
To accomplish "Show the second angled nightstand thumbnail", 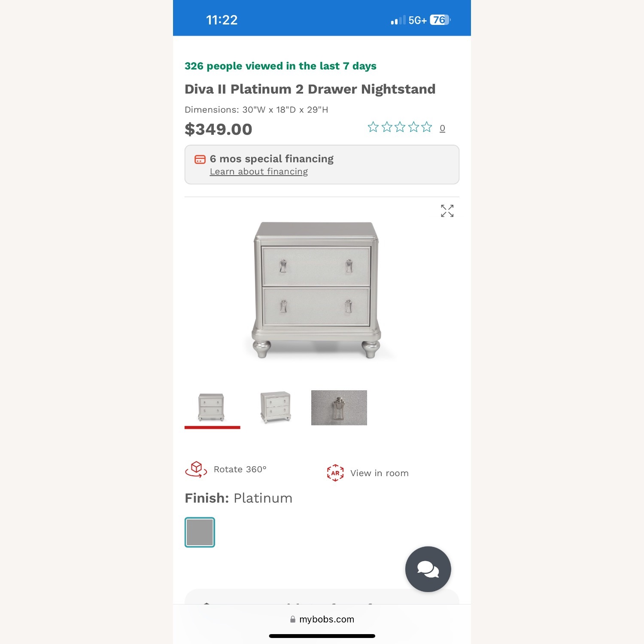I will point(276,407).
